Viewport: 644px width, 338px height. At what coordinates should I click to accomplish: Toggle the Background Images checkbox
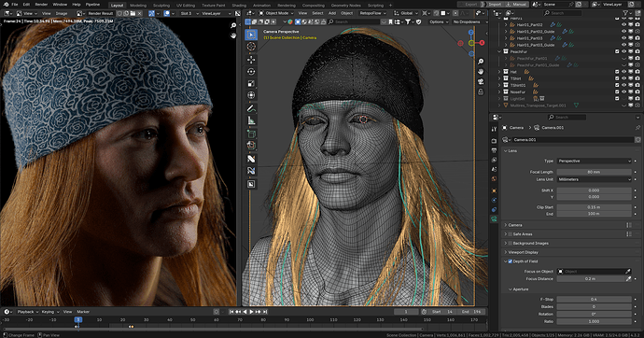tap(511, 243)
